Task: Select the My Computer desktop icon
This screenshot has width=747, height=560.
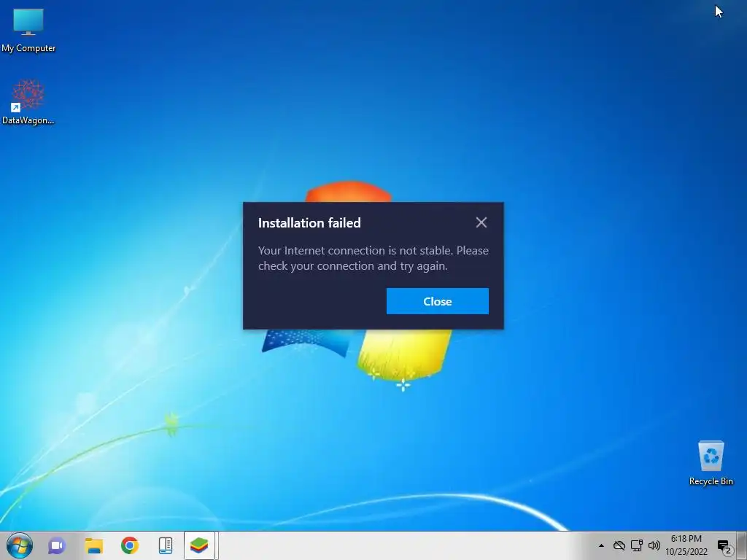Action: click(28, 31)
